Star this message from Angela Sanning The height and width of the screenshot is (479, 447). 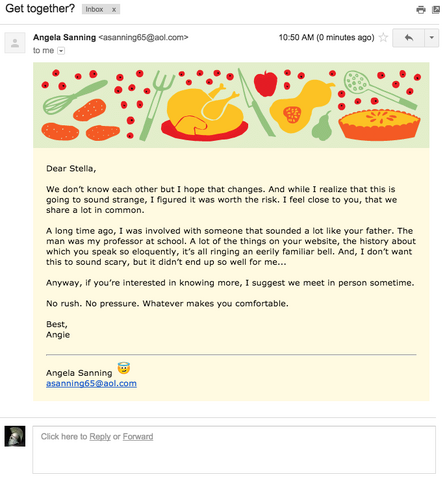pos(384,37)
